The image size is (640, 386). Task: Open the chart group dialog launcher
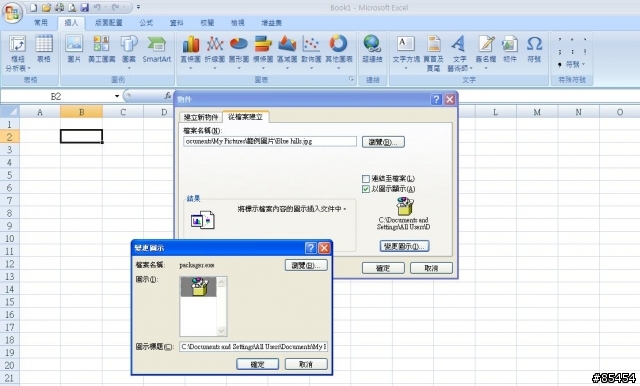coord(351,79)
